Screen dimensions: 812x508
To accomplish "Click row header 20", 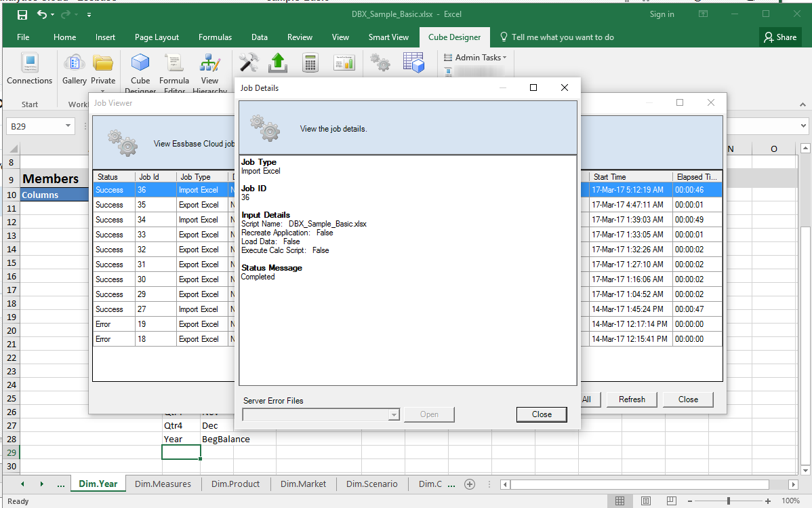I will pos(12,331).
